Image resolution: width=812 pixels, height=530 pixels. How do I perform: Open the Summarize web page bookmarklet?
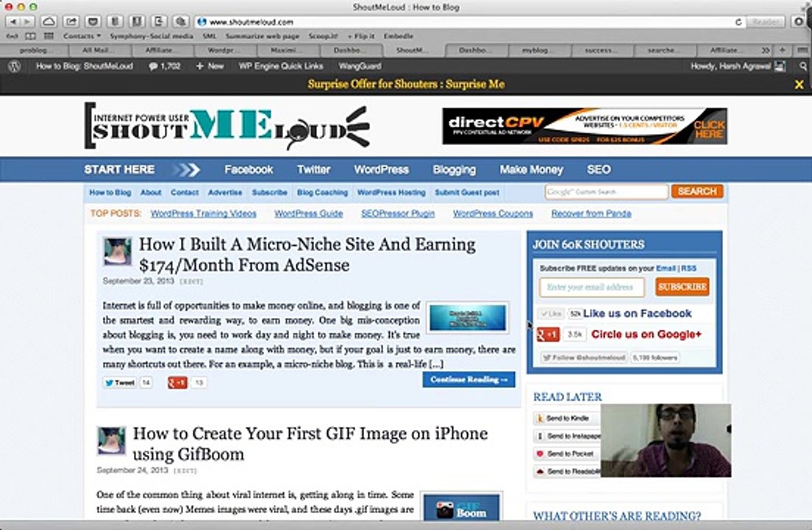pos(263,36)
